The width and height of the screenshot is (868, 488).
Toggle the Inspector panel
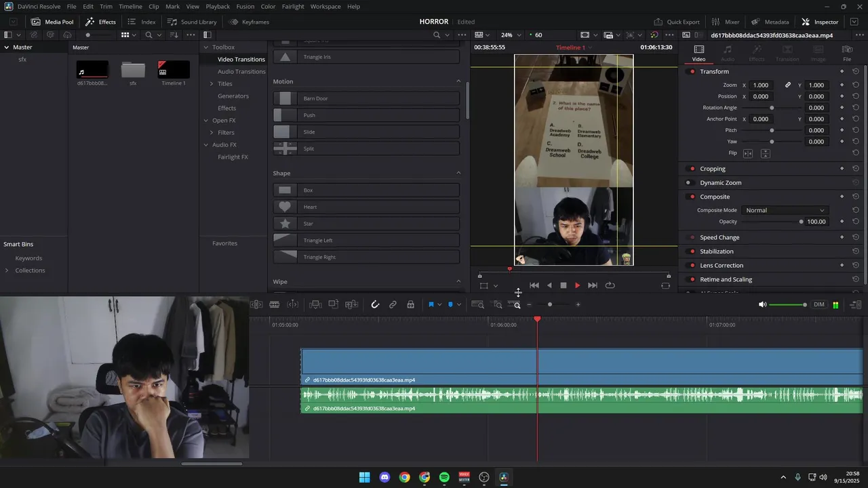[x=820, y=22]
